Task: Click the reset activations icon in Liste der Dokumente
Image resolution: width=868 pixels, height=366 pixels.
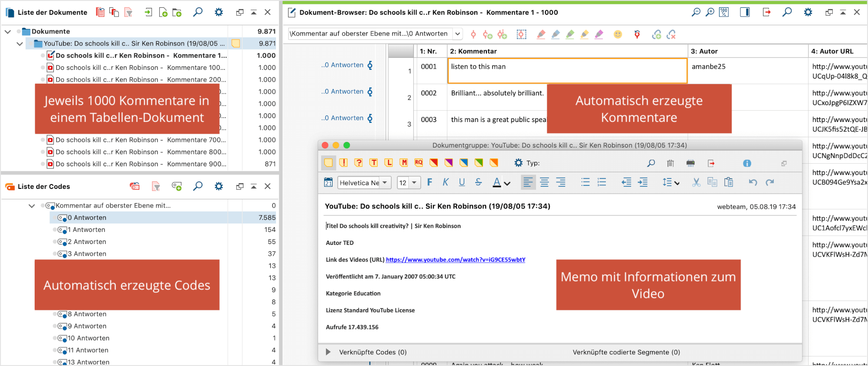Action: point(100,12)
